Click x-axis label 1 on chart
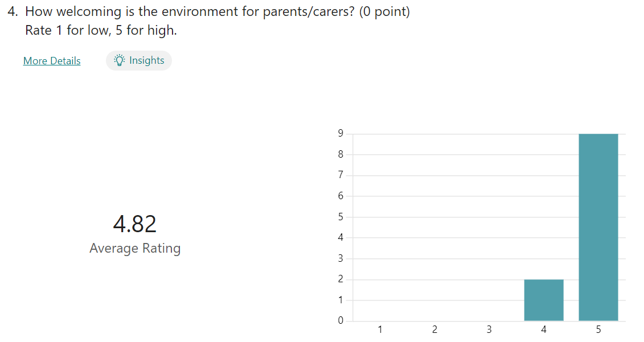 tap(380, 329)
